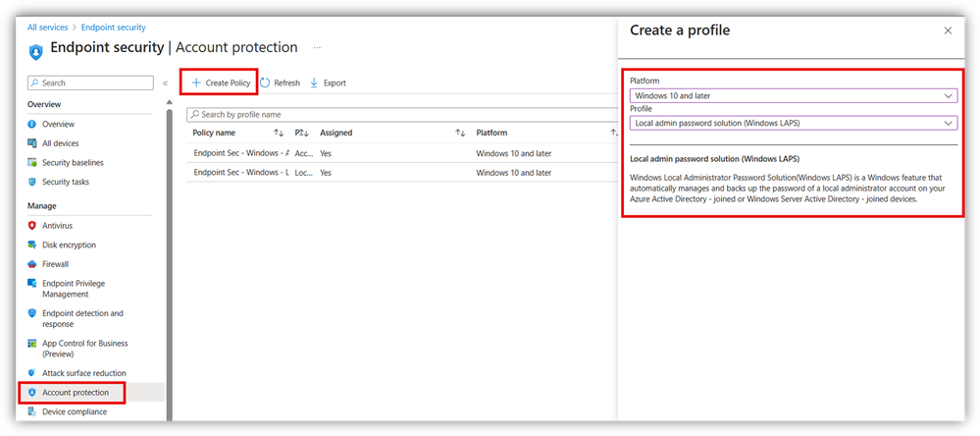Click the sidebar vertical scrollbar
This screenshot has height=436, width=980.
pyautogui.click(x=169, y=263)
